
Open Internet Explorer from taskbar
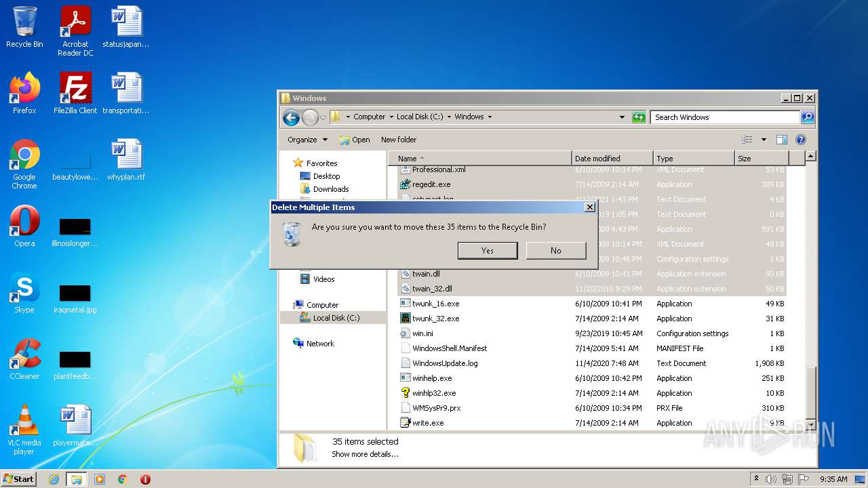54,479
